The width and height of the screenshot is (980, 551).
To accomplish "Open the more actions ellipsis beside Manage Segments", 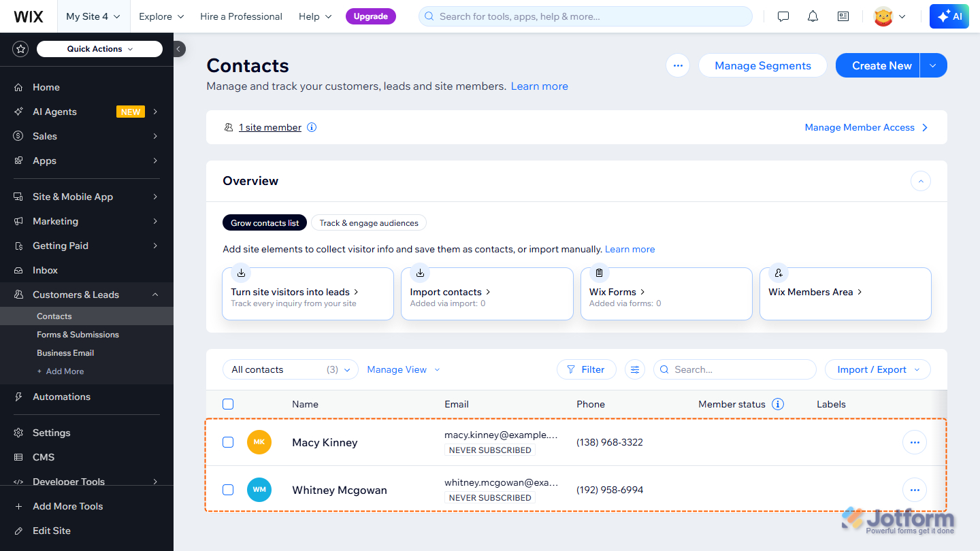I will [x=678, y=66].
